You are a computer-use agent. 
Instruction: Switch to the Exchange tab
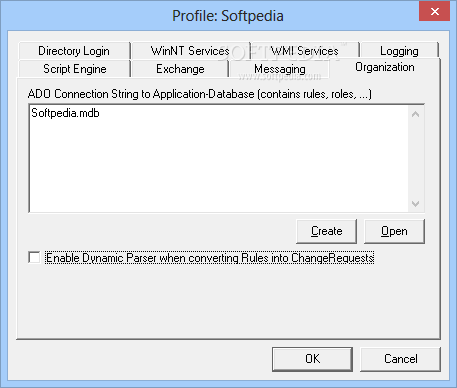[x=180, y=69]
